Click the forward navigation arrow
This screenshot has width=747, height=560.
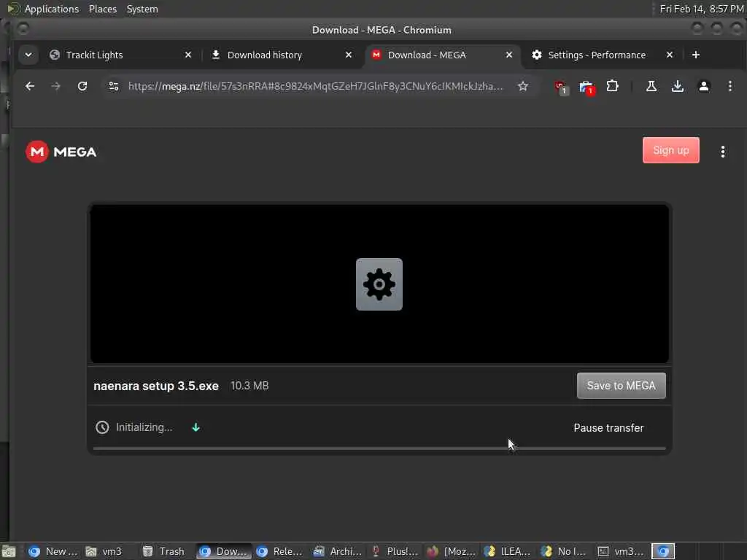coord(55,86)
